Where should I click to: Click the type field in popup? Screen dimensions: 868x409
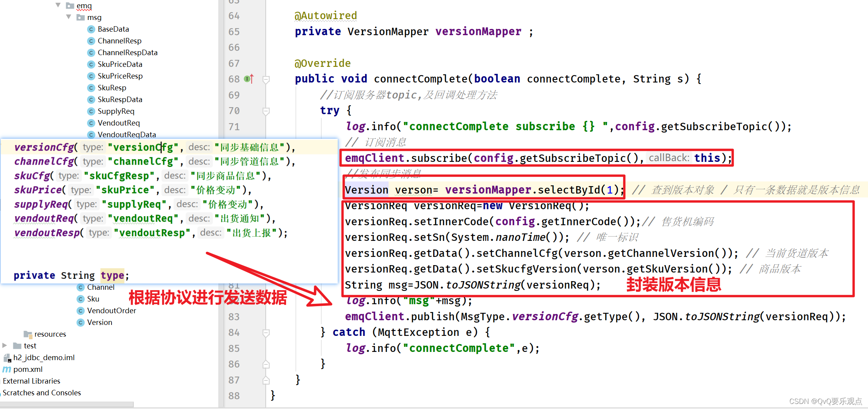click(x=112, y=276)
